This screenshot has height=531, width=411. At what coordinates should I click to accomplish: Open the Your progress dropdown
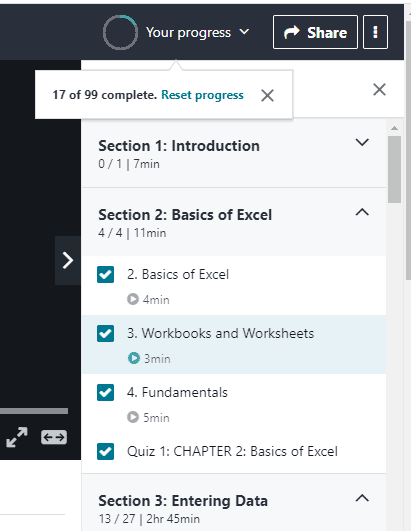[x=198, y=33]
